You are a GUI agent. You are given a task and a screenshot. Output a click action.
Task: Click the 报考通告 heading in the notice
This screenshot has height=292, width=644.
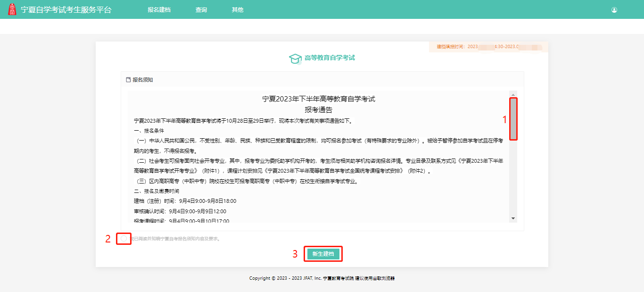click(318, 109)
